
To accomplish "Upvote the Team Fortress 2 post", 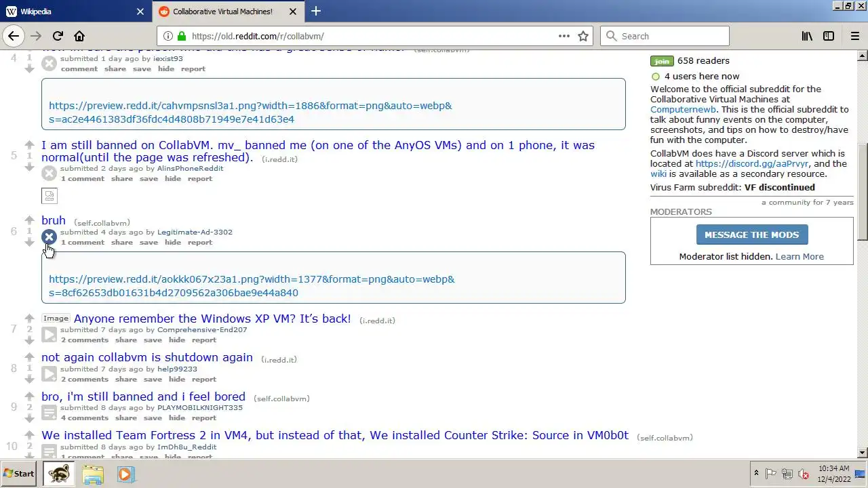I will tap(29, 435).
